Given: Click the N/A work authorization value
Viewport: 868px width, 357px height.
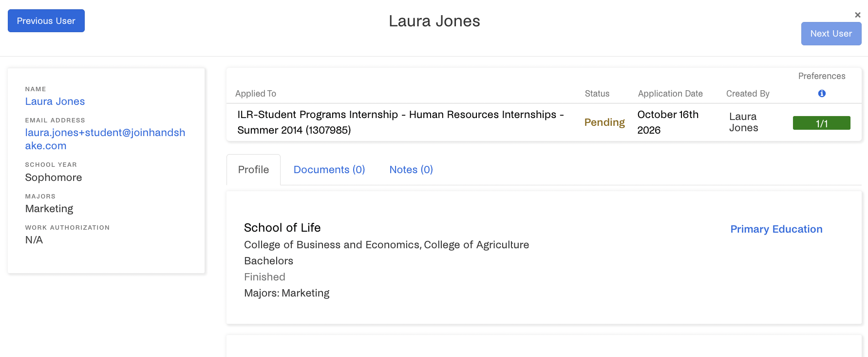Looking at the screenshot, I should pos(34,240).
